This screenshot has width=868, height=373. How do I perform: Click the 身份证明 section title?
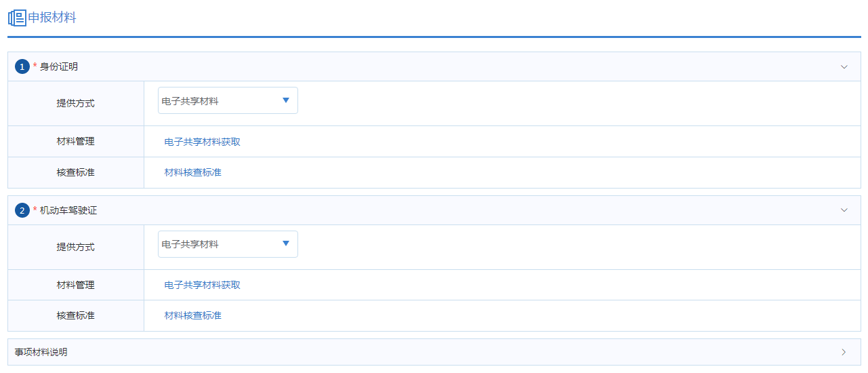(58, 66)
